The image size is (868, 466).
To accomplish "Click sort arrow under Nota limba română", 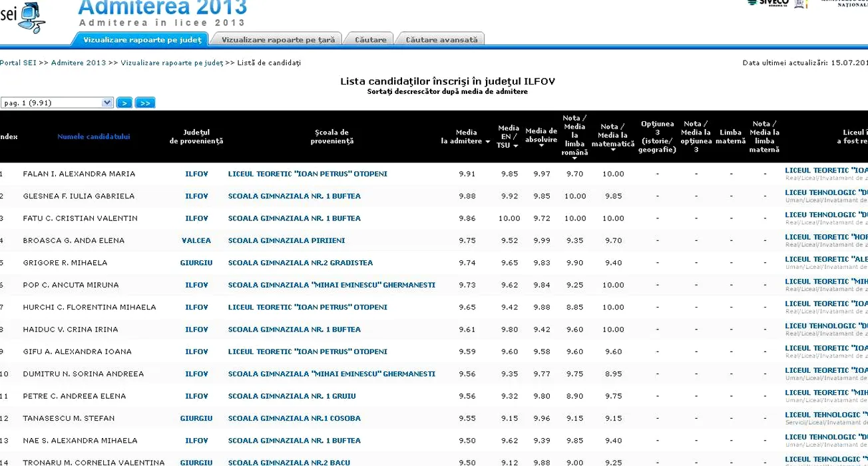I will click(x=574, y=158).
